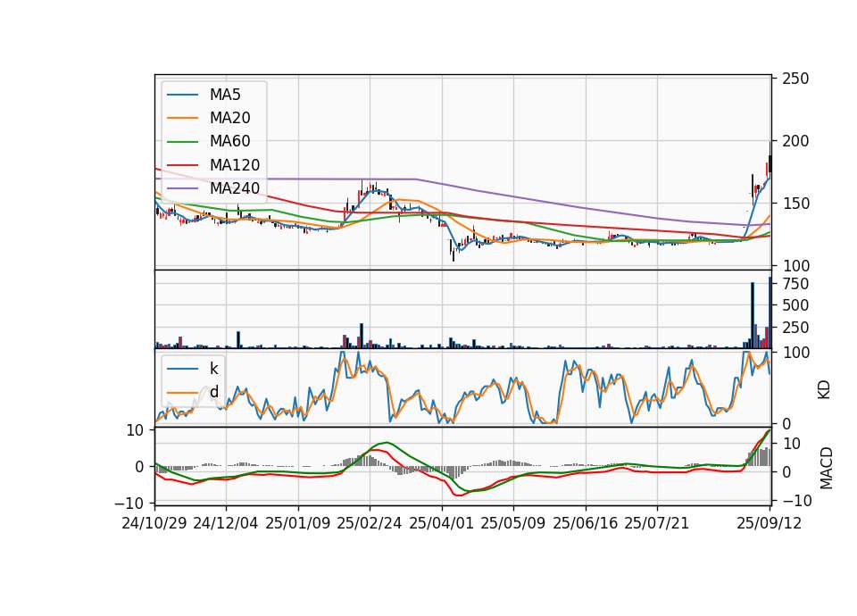Click the MA20 legend label
Image resolution: width=857 pixels, height=616 pixels.
[229, 118]
